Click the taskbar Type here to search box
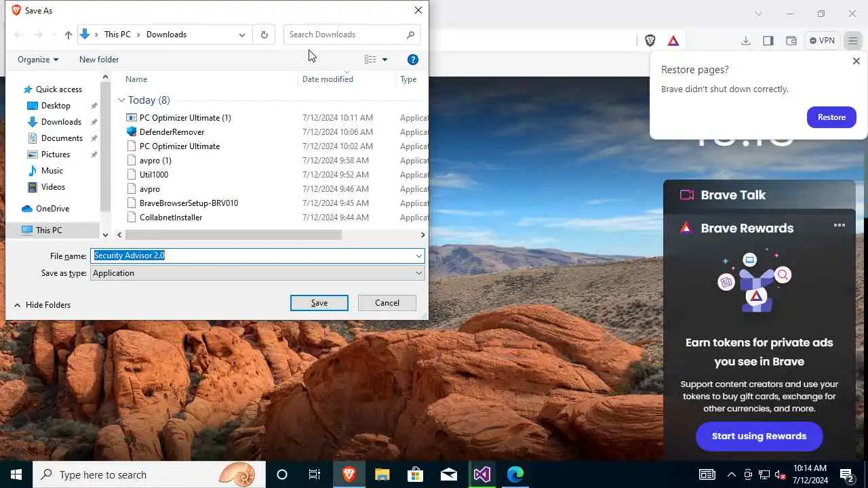Viewport: 868px width, 488px height. coord(149,474)
